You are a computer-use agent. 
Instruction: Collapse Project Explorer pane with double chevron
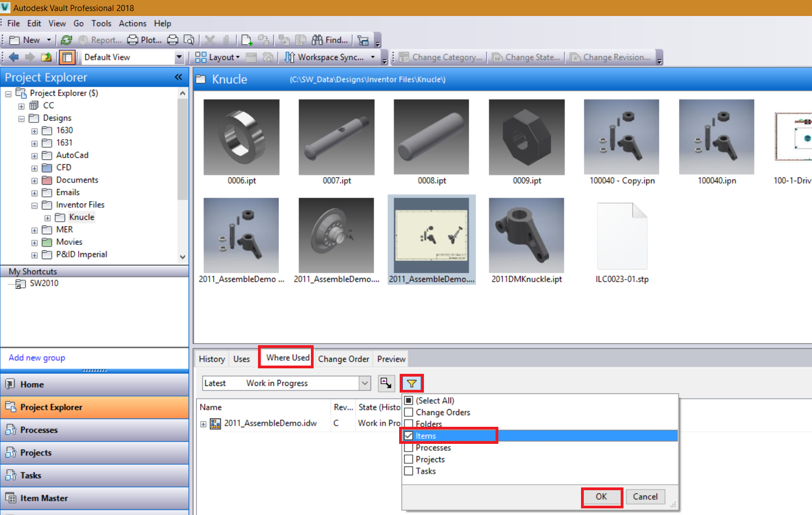178,77
